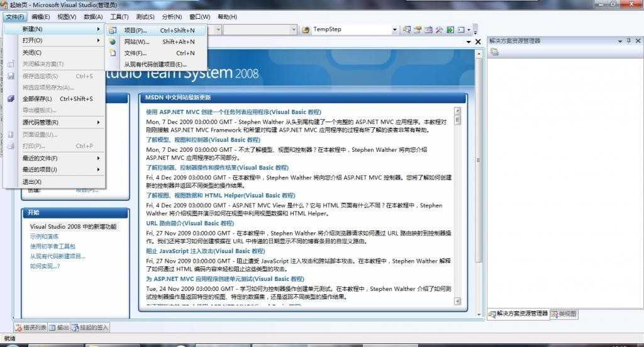
Task: Switch to the 挂起的签入 tab
Action: click(x=90, y=327)
